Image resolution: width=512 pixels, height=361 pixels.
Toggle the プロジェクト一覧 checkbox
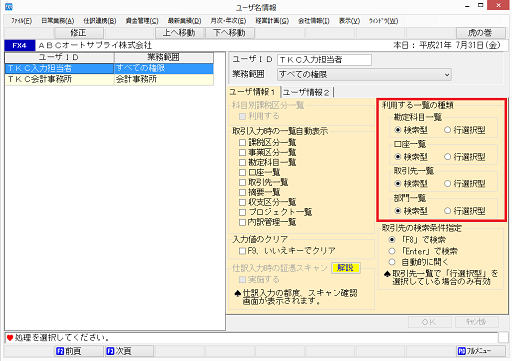tap(242, 212)
